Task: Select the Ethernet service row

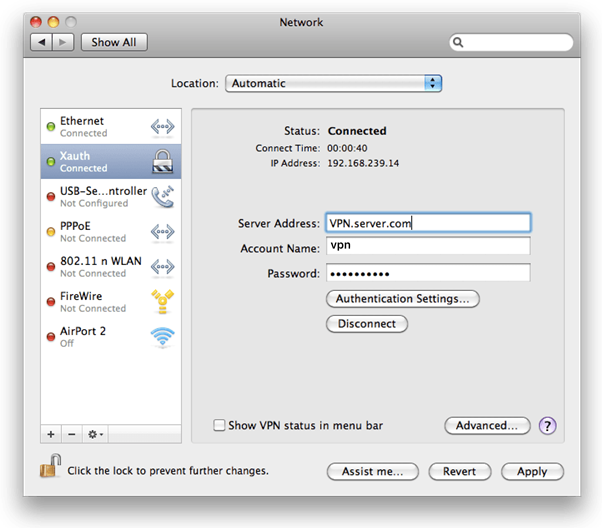Action: [x=111, y=127]
